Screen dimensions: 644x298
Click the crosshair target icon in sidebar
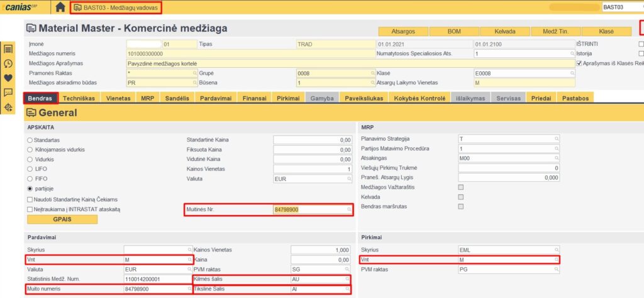[8, 108]
